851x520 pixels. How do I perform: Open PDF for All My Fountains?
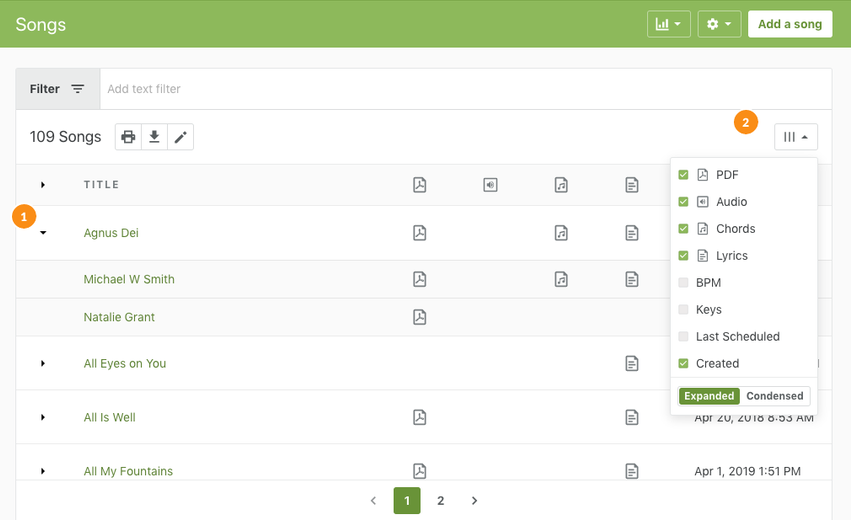point(420,471)
